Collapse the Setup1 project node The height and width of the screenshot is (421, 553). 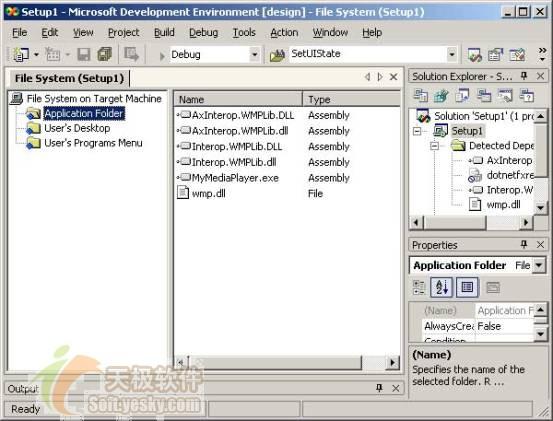click(x=417, y=131)
